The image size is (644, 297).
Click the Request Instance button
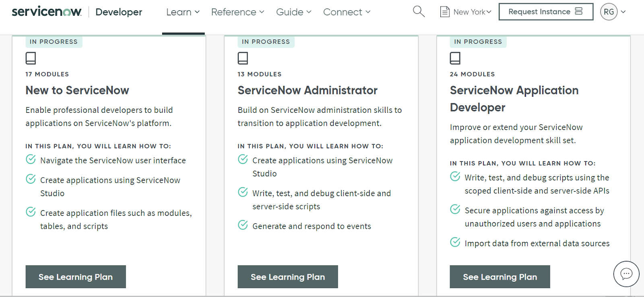pyautogui.click(x=545, y=12)
